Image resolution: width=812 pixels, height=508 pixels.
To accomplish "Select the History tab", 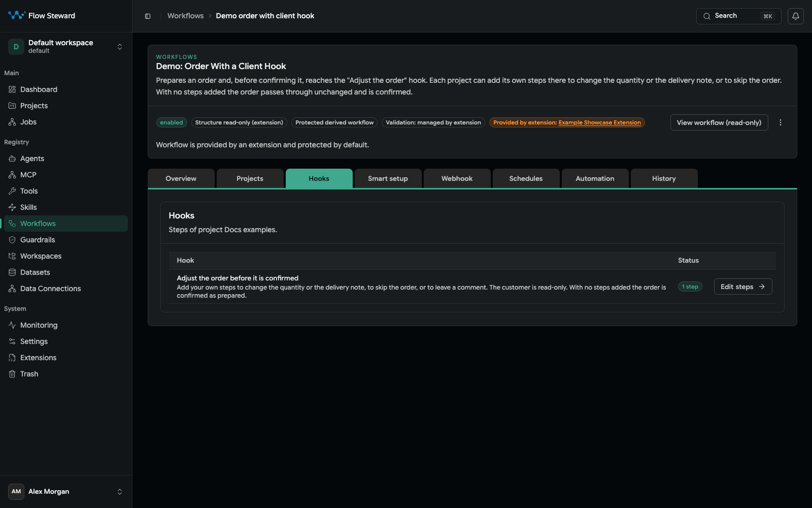I will click(664, 178).
